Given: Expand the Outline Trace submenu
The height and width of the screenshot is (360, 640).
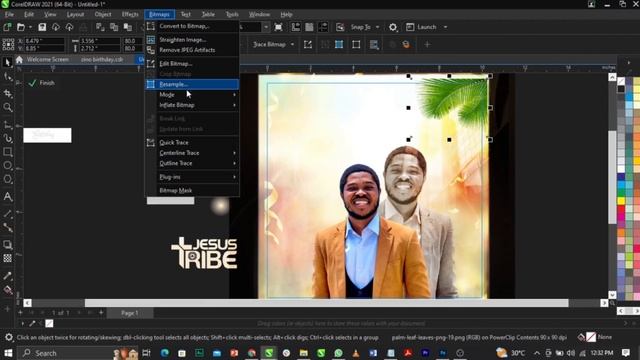Looking at the screenshot, I should (192, 163).
